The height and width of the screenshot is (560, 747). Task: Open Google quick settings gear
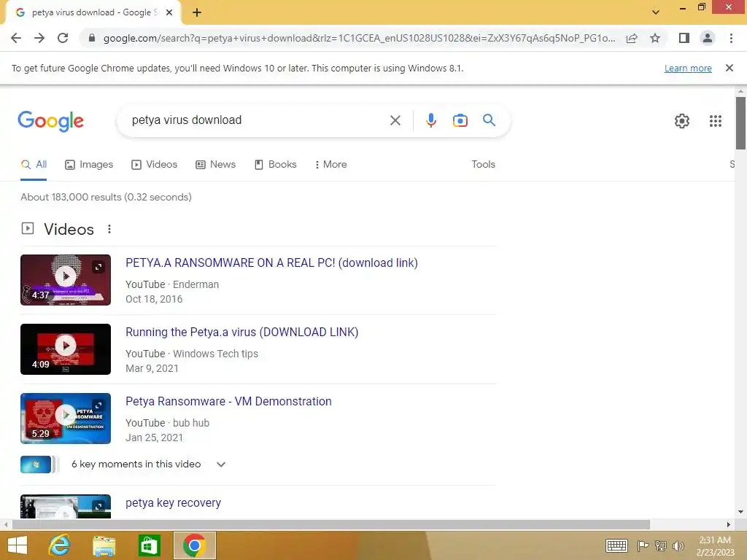[x=682, y=121]
